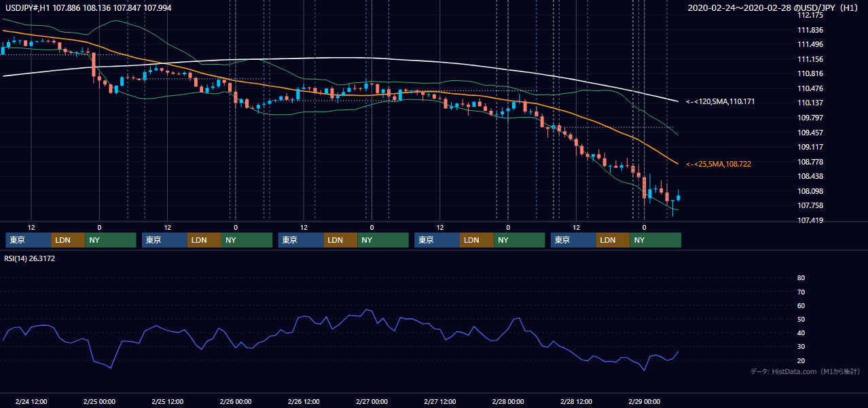Click the RSI 80 level label
Screen dimensions: 868x408
coord(801,278)
